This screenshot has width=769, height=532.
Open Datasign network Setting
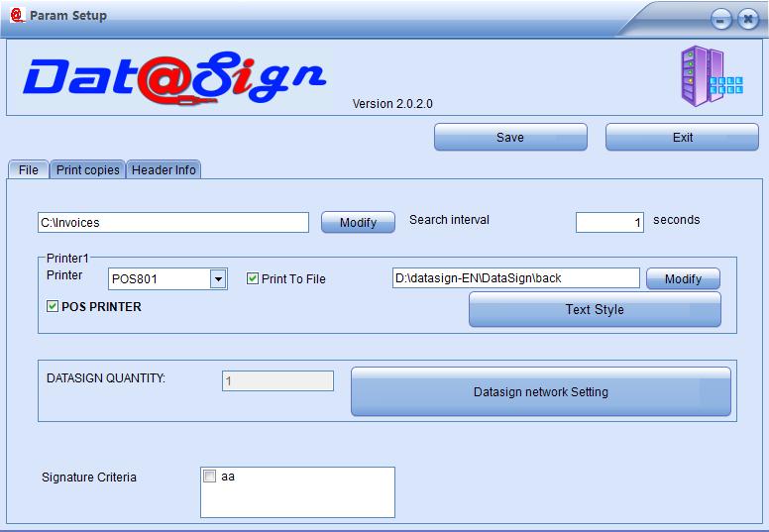click(541, 391)
